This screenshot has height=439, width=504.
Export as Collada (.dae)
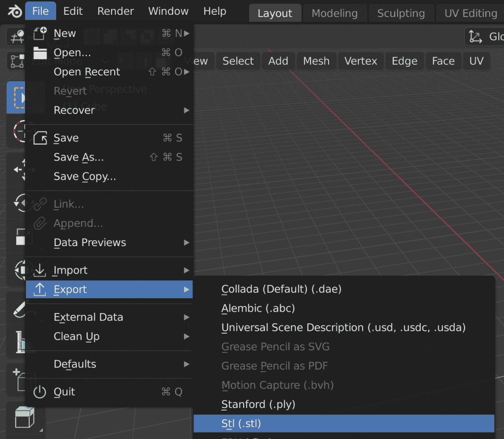tap(344, 289)
